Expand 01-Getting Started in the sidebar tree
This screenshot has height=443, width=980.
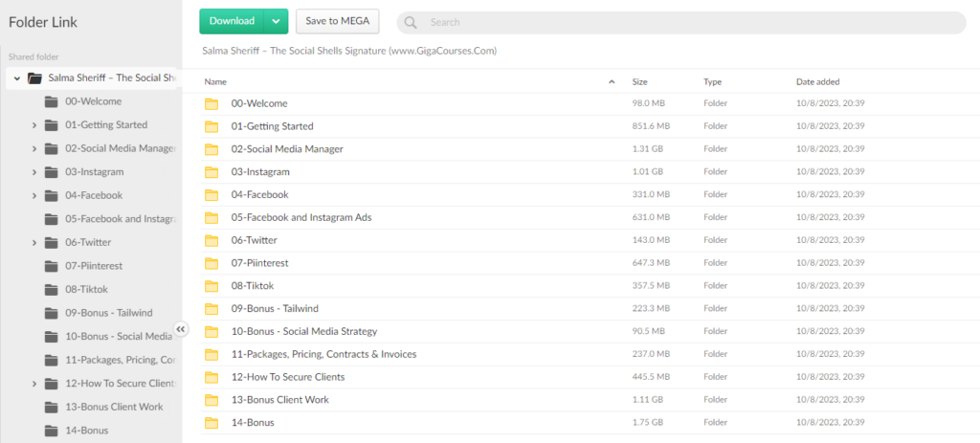(x=34, y=125)
